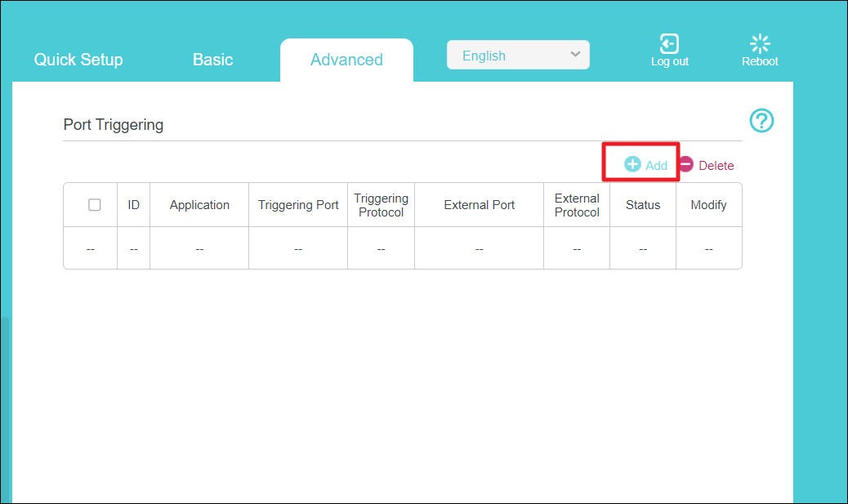
Task: Toggle the select-all checkbox in table header
Action: coord(94,205)
